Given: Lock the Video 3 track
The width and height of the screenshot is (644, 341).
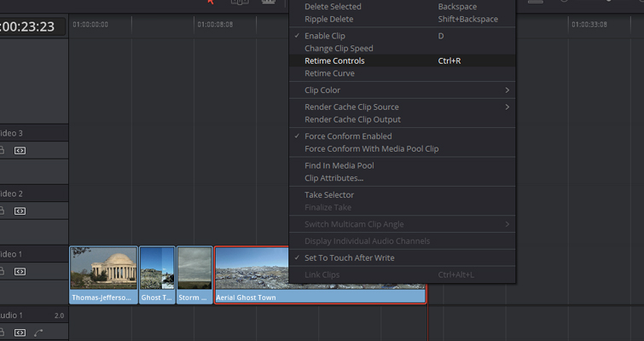Looking at the screenshot, I should [3, 151].
